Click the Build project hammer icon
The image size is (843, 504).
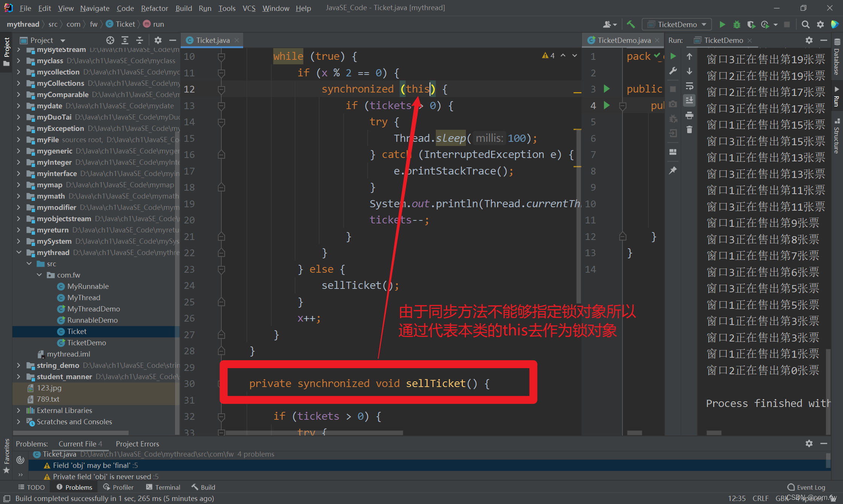(631, 24)
